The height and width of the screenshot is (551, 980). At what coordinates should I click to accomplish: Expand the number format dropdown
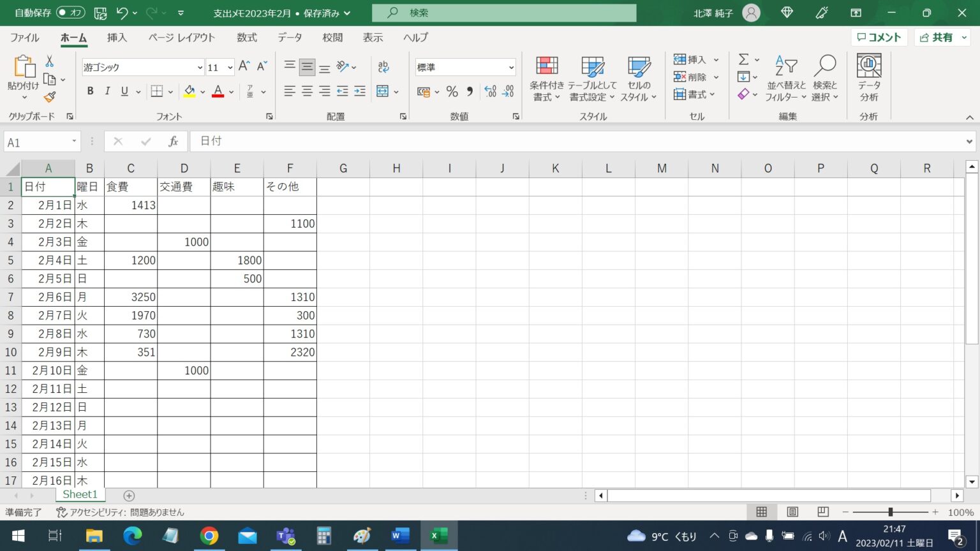click(x=511, y=68)
